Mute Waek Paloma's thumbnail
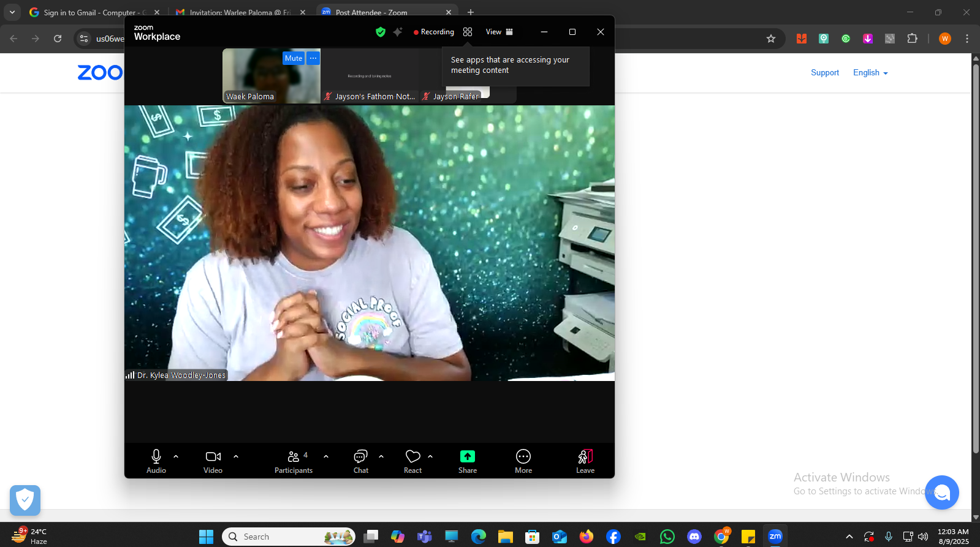 pyautogui.click(x=293, y=58)
